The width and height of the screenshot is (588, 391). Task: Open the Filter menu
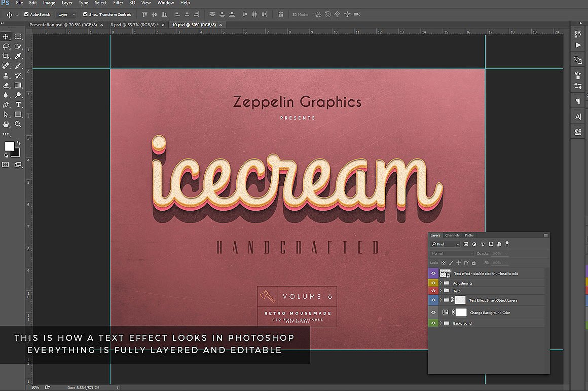118,3
